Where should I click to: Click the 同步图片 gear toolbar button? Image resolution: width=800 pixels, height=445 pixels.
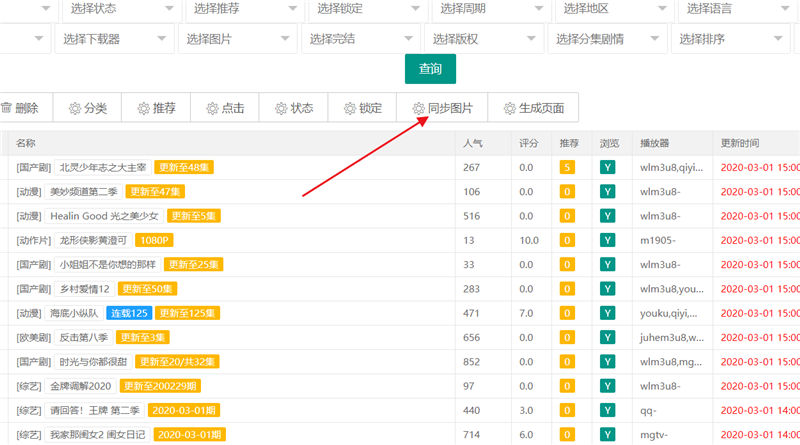(x=442, y=108)
